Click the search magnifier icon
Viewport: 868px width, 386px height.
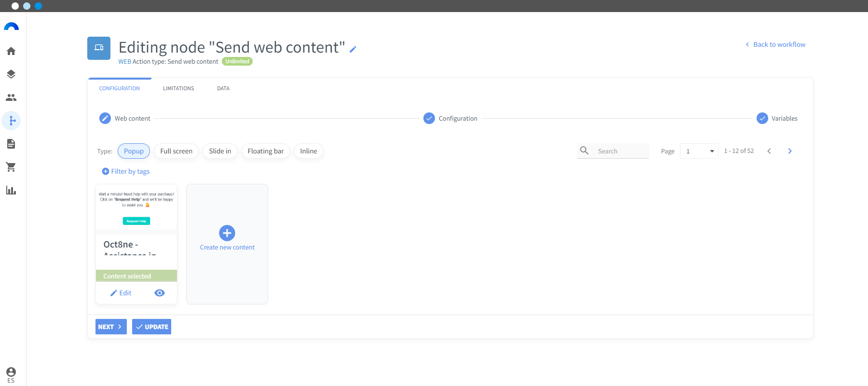[584, 151]
